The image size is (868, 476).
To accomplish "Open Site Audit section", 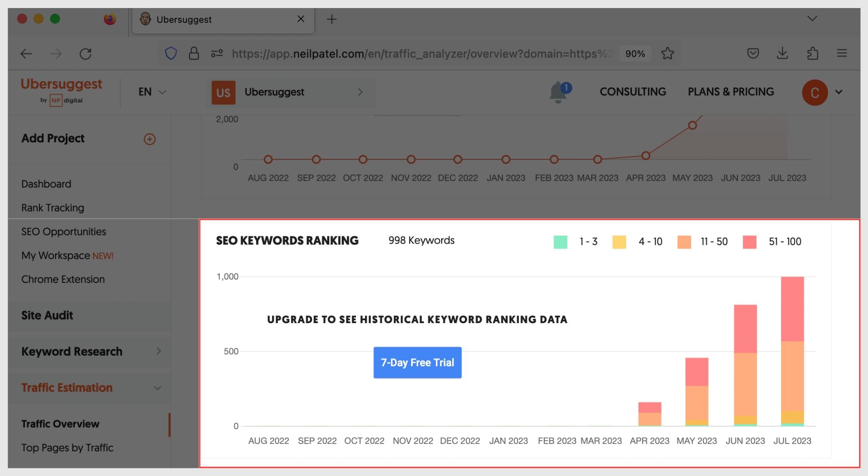I will pos(47,315).
